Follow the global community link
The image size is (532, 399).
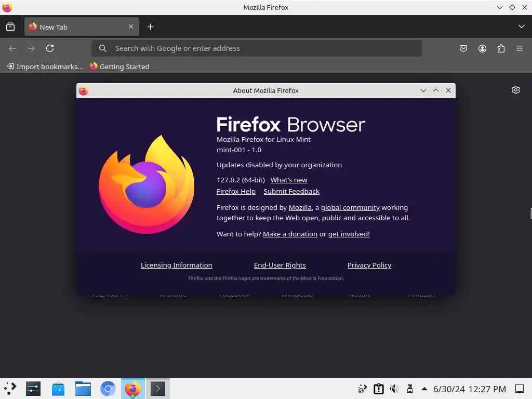pyautogui.click(x=350, y=207)
